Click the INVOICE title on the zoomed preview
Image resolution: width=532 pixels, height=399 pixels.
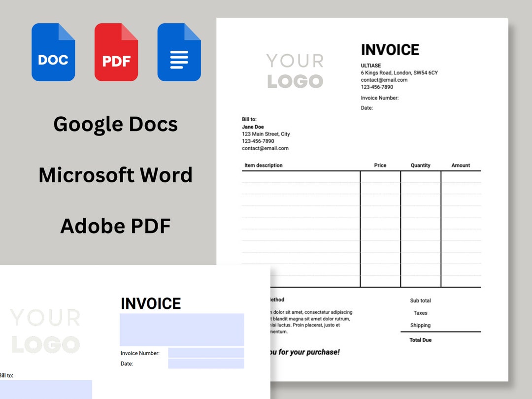coord(151,303)
